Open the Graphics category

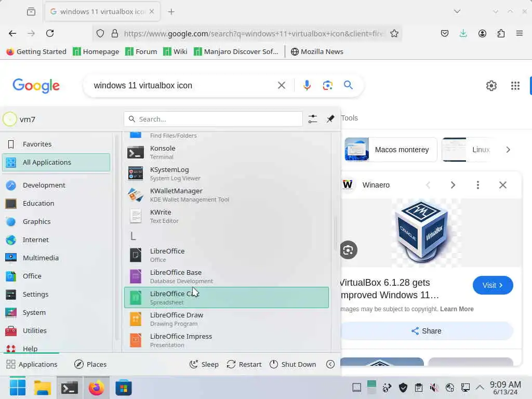(x=56, y=221)
